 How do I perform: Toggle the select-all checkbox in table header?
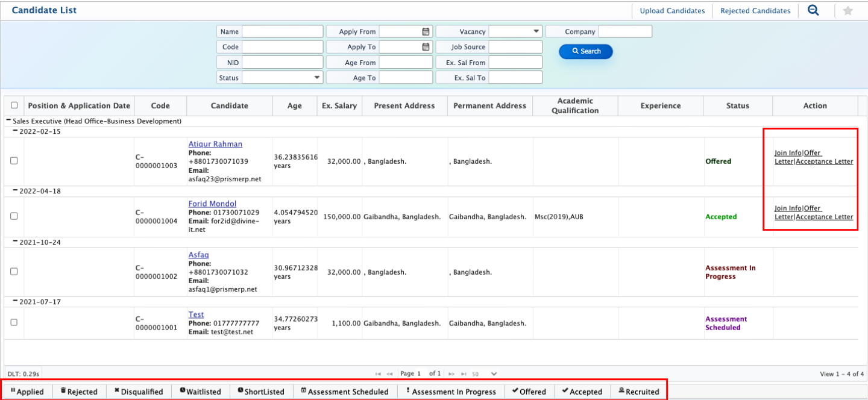14,105
